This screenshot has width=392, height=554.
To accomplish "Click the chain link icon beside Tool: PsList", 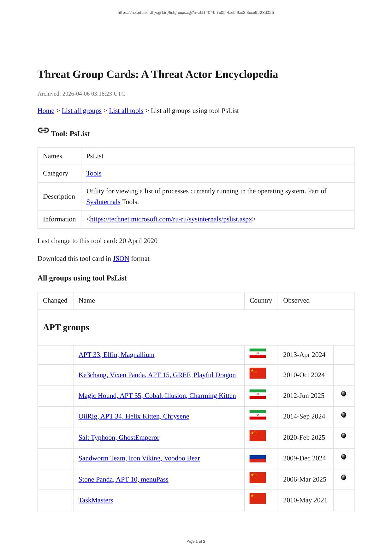I will pos(43,130).
